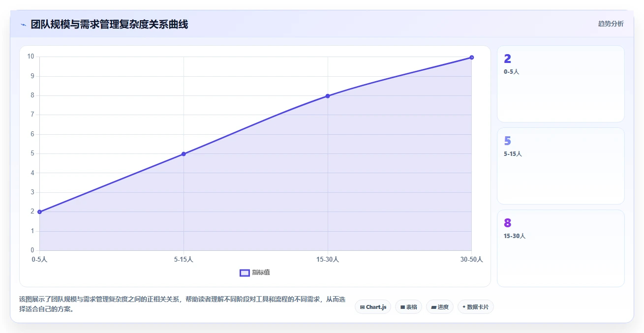Click the chart icon beside the title
The height and width of the screenshot is (333, 644).
(23, 25)
